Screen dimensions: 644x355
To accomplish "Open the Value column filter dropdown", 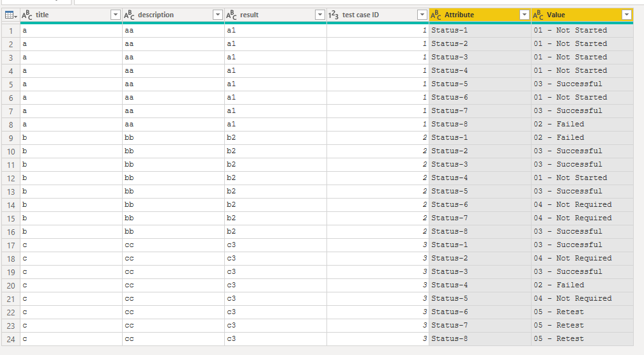I will [626, 15].
